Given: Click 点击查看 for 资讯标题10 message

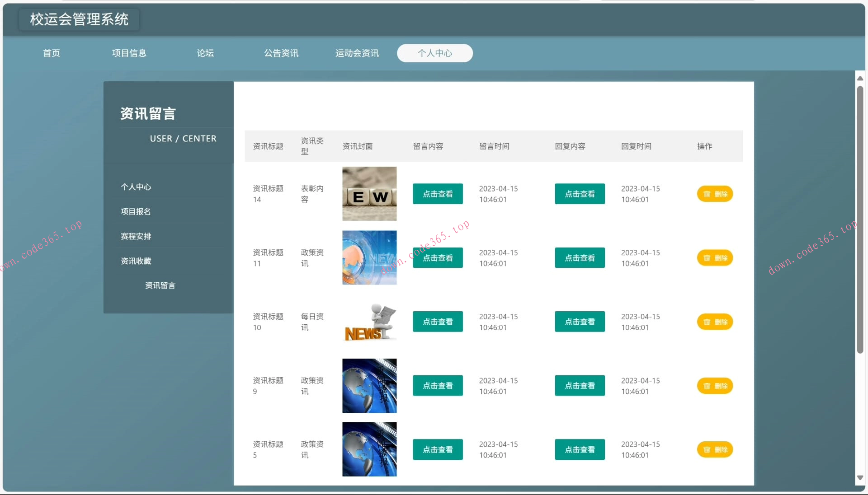Looking at the screenshot, I should 437,322.
